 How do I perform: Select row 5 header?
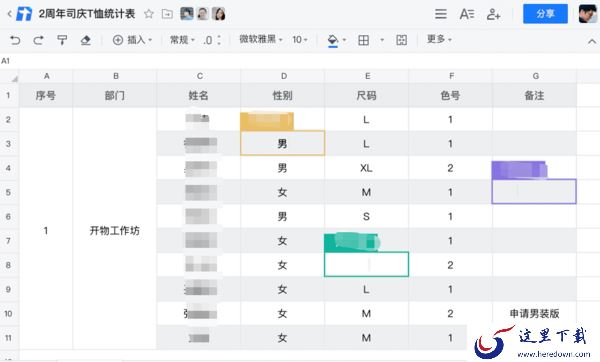[8, 192]
